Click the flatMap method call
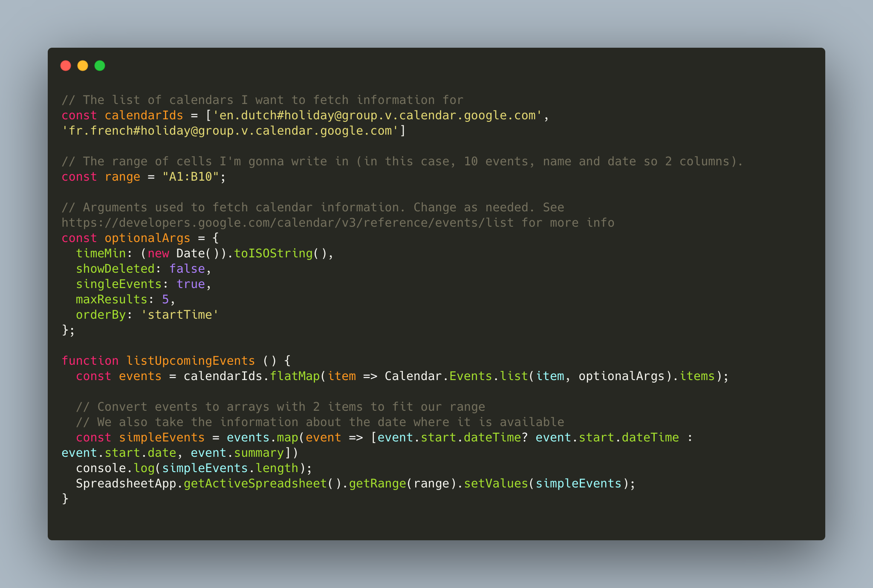 (x=295, y=376)
